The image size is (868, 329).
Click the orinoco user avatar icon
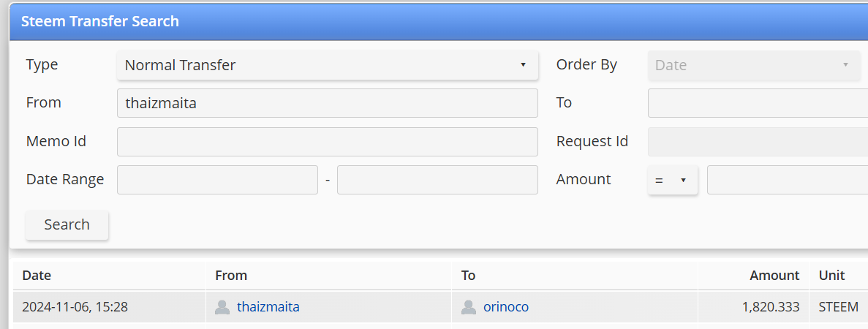pyautogui.click(x=469, y=307)
